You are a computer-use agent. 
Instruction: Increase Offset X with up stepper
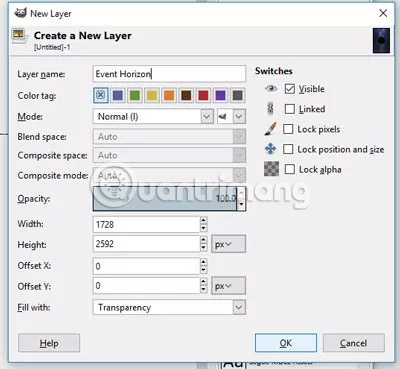204,262
